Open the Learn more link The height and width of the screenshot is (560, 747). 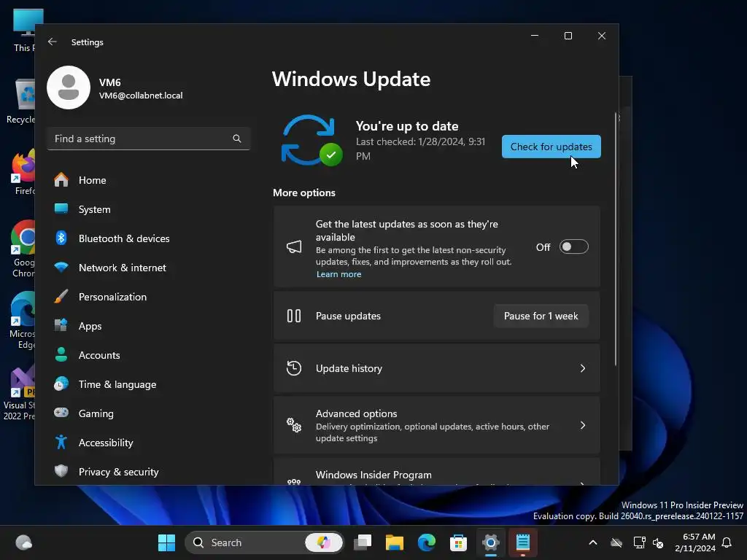coord(338,274)
